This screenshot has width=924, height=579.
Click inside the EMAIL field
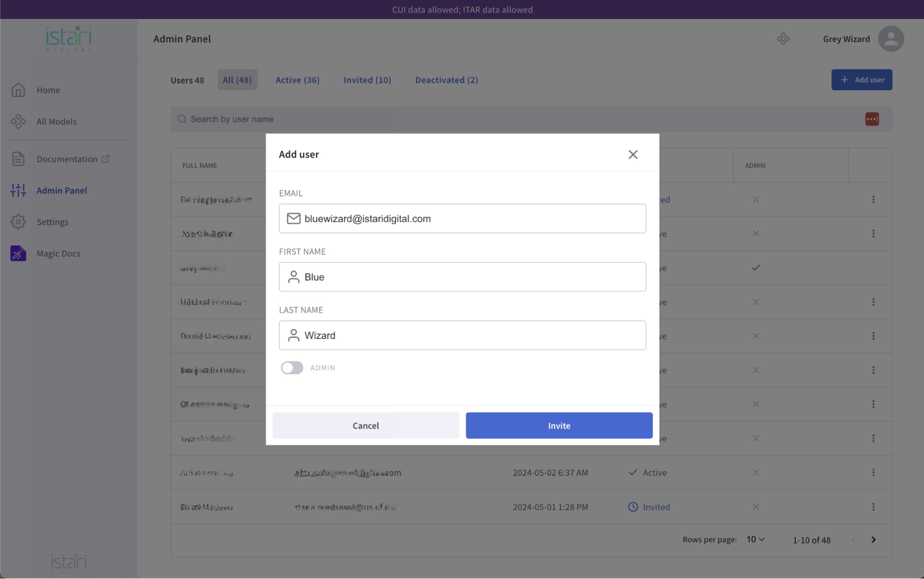click(x=462, y=218)
